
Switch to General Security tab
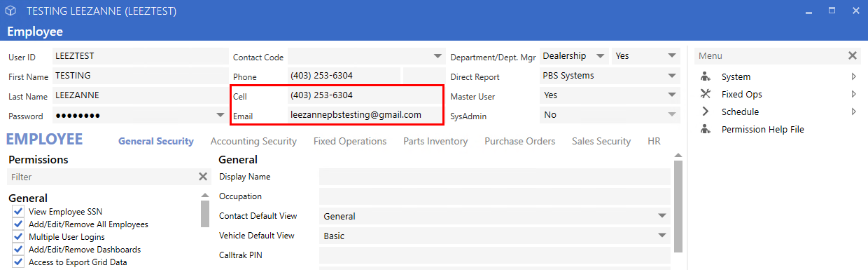click(x=156, y=141)
